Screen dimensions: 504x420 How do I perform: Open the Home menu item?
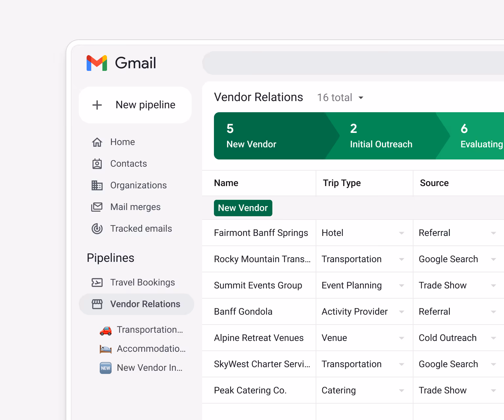(x=123, y=142)
